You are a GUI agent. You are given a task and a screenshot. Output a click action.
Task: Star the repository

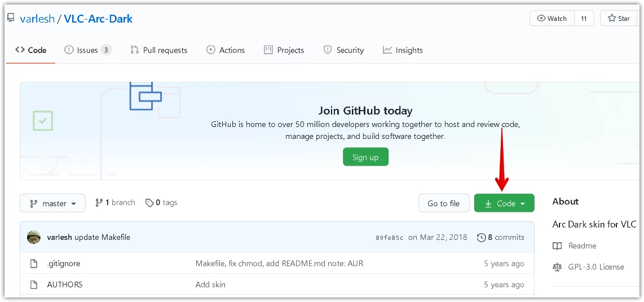tap(619, 19)
